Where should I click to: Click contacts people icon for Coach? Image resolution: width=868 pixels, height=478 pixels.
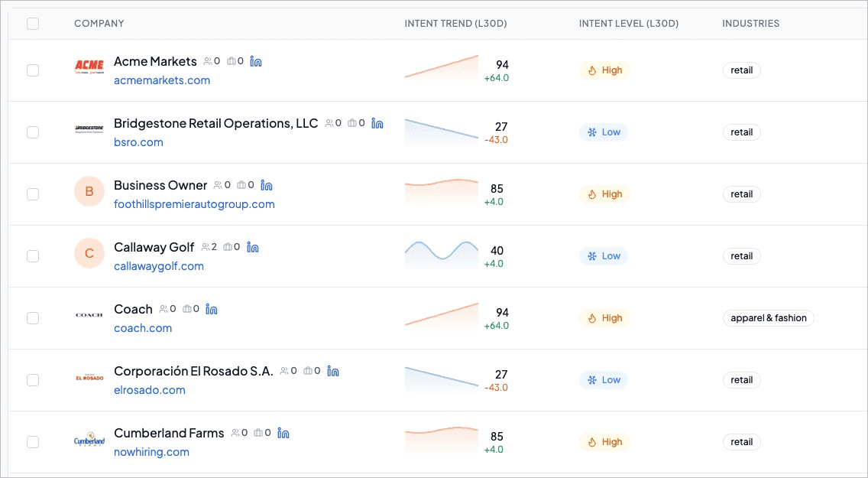[164, 310]
